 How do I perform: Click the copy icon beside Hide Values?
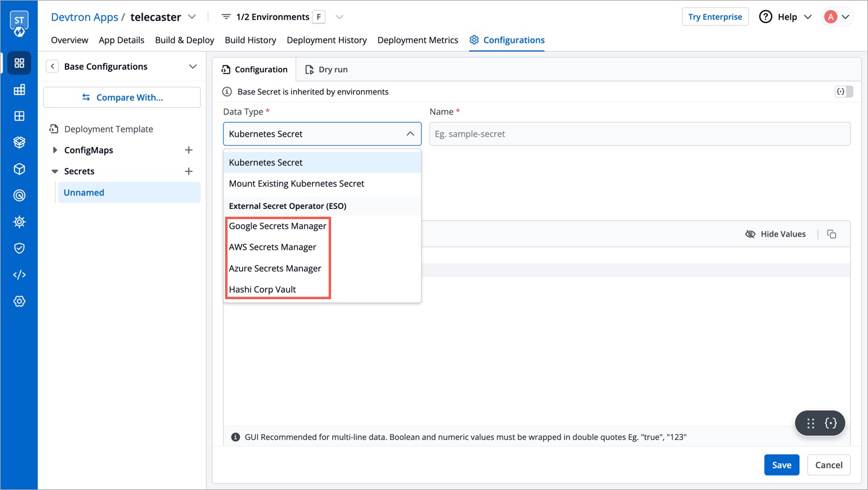click(831, 234)
